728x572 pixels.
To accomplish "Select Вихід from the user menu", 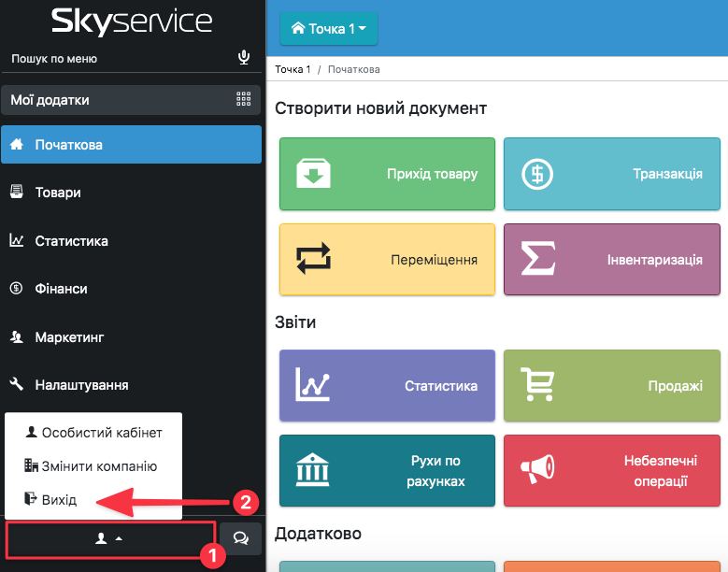I will click(59, 500).
